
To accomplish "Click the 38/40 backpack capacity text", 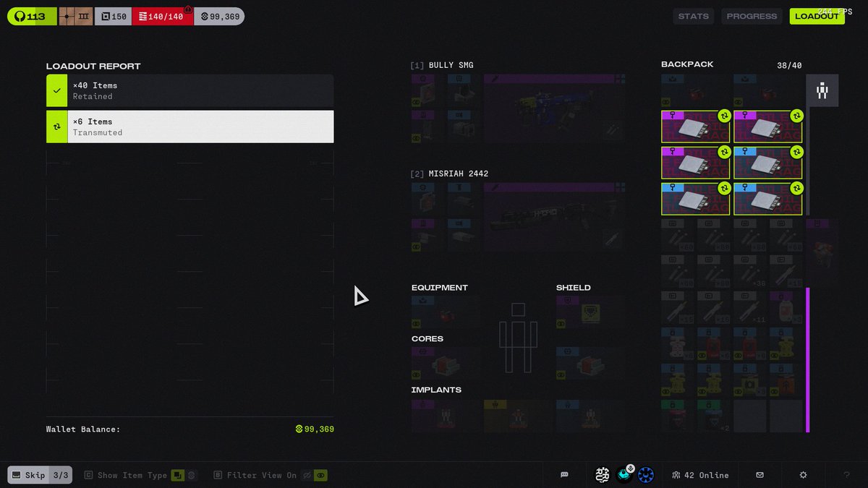I will pos(788,65).
